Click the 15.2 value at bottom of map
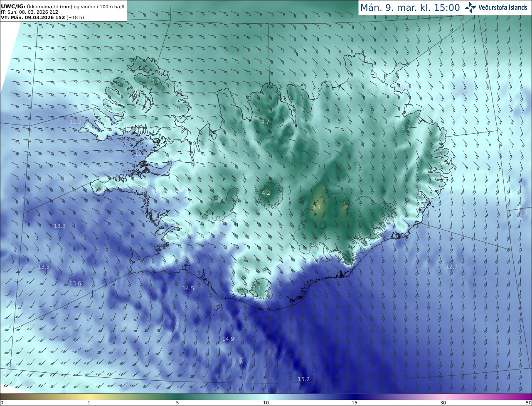This screenshot has height=406, width=532. click(304, 379)
